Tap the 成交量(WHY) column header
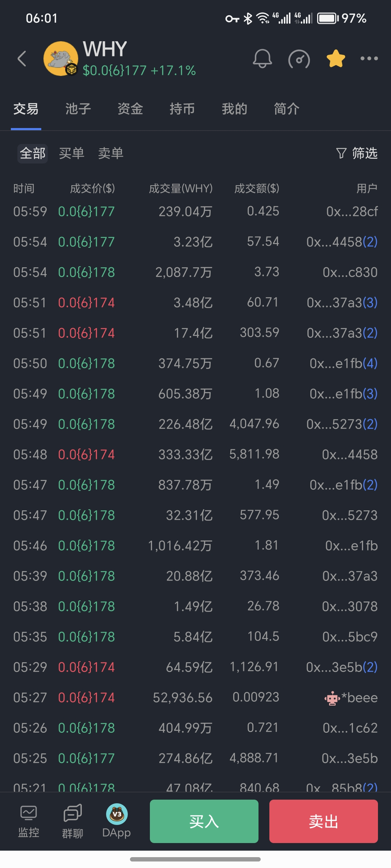Viewport: 391px width, 868px height. tap(181, 188)
